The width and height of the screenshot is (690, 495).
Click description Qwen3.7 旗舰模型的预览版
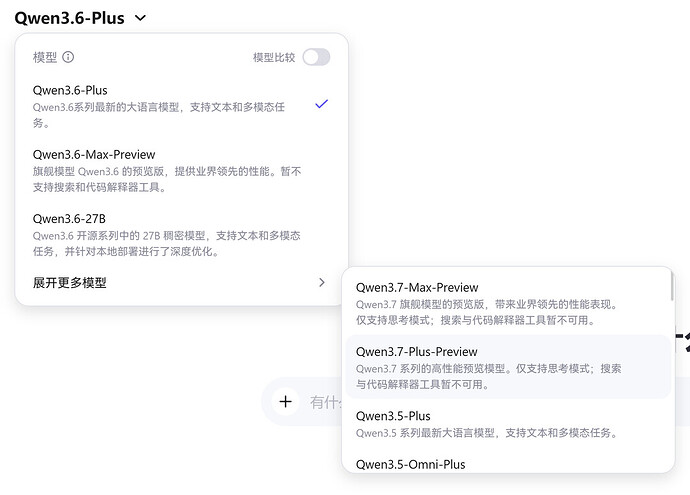point(487,312)
